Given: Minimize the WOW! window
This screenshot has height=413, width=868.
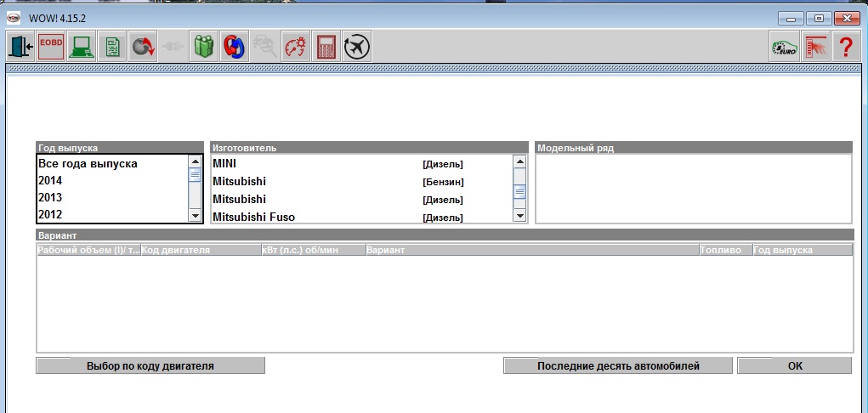Looking at the screenshot, I should click(x=791, y=19).
